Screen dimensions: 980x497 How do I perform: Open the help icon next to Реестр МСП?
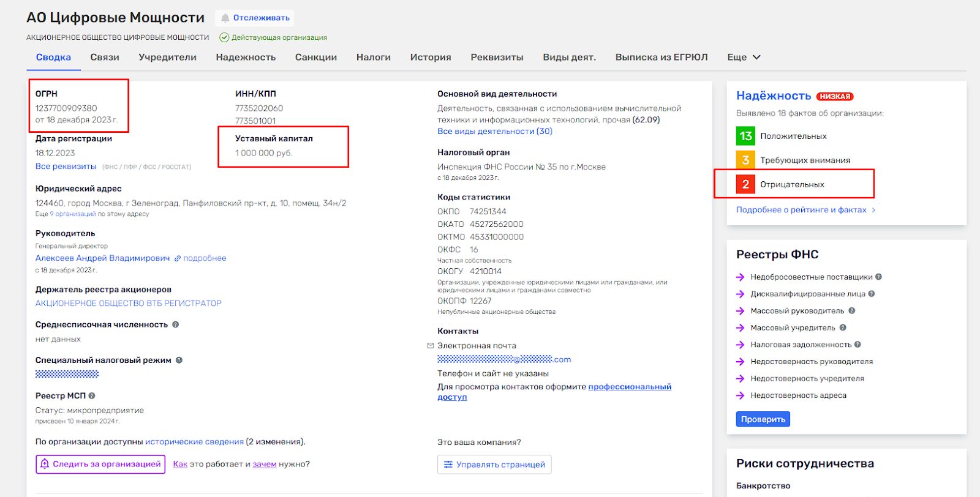92,395
